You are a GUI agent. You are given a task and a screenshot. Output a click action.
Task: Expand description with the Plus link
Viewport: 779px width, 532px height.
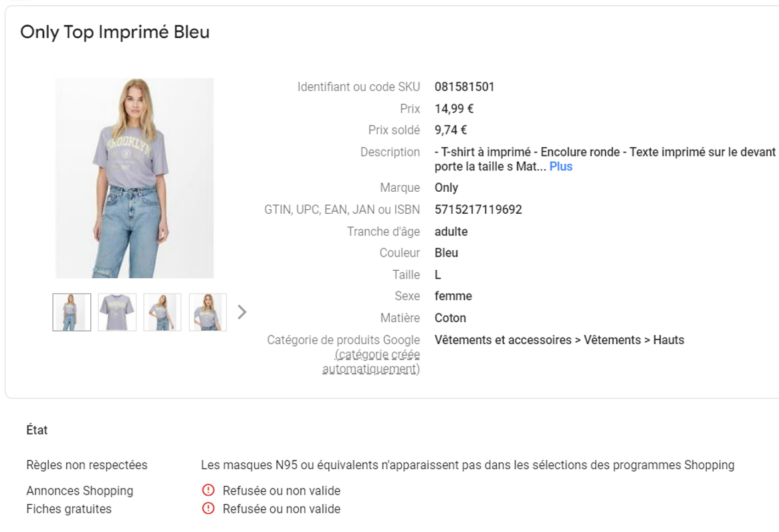pyautogui.click(x=561, y=166)
